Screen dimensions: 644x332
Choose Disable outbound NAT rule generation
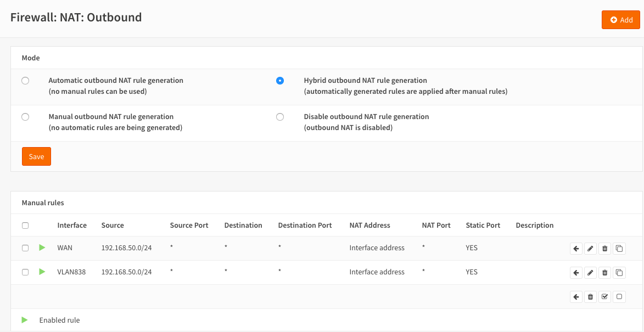pyautogui.click(x=280, y=117)
